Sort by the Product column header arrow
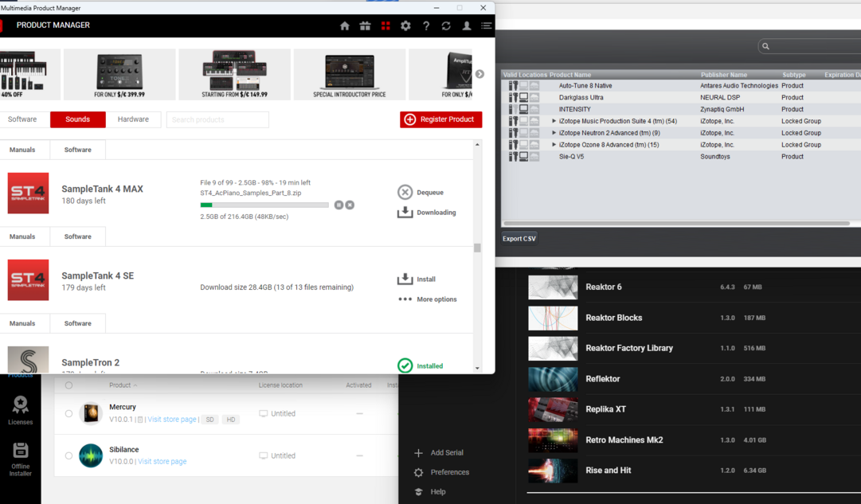Screen dimensions: 861x504 [135, 385]
